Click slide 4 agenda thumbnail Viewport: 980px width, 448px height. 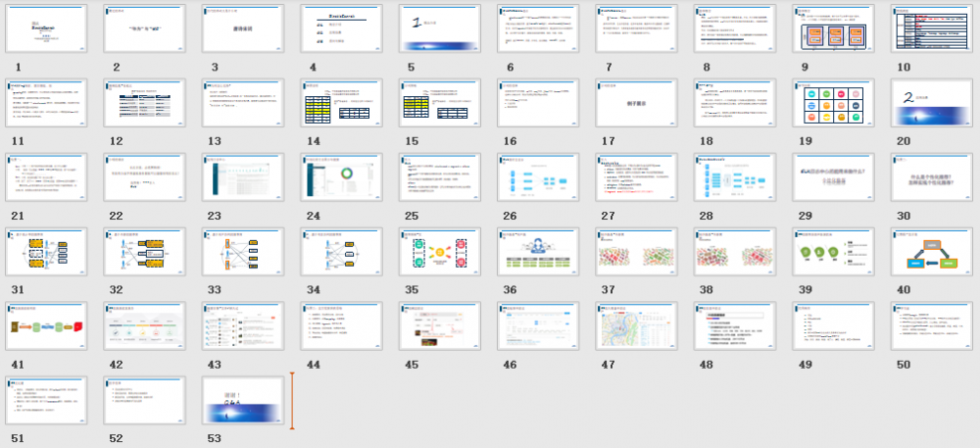[341, 28]
